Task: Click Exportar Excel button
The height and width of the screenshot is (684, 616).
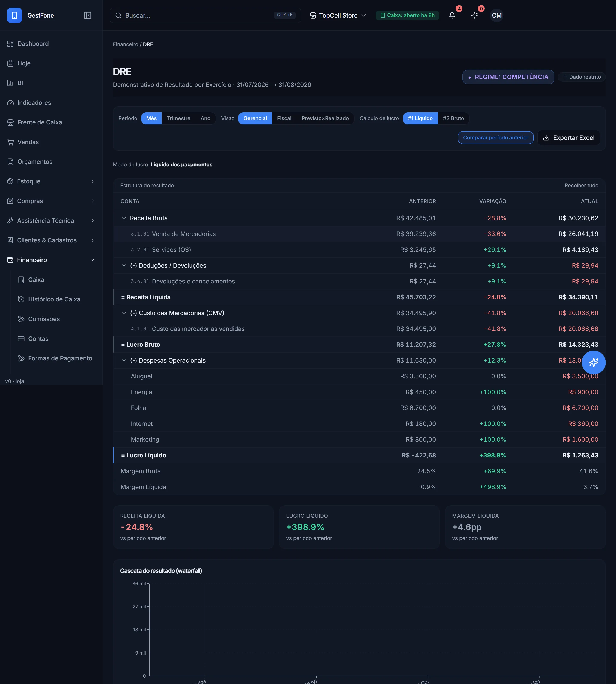Action: tap(568, 138)
